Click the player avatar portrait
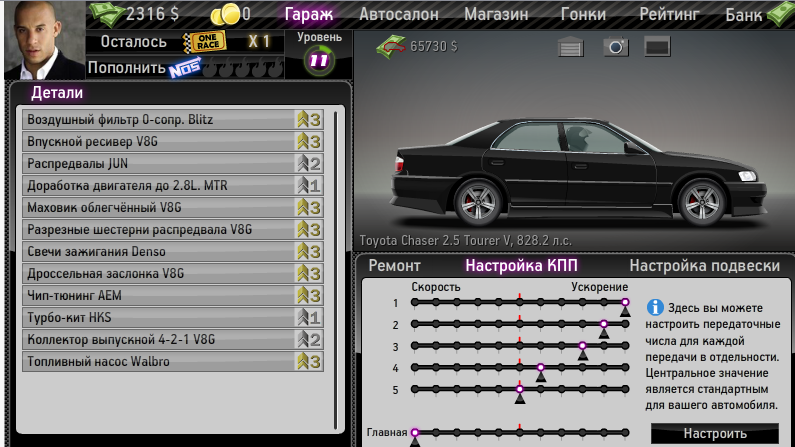 coord(45,40)
